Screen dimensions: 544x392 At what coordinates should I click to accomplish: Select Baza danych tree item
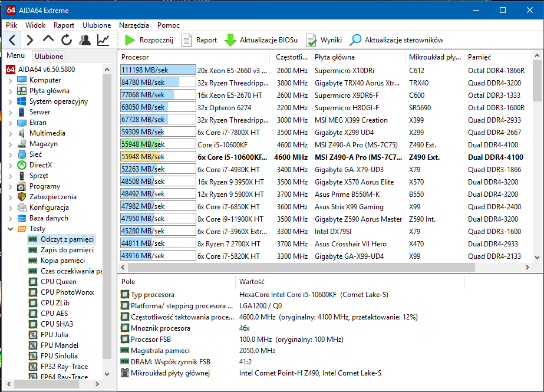(48, 218)
